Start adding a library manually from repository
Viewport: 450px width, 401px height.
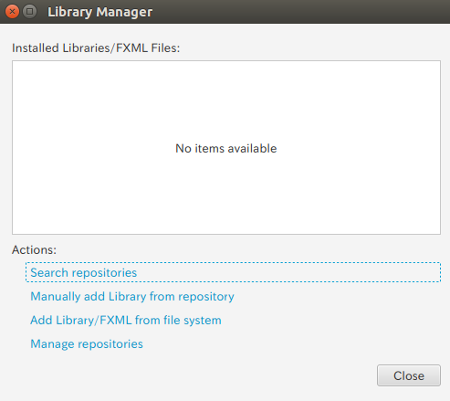(132, 296)
